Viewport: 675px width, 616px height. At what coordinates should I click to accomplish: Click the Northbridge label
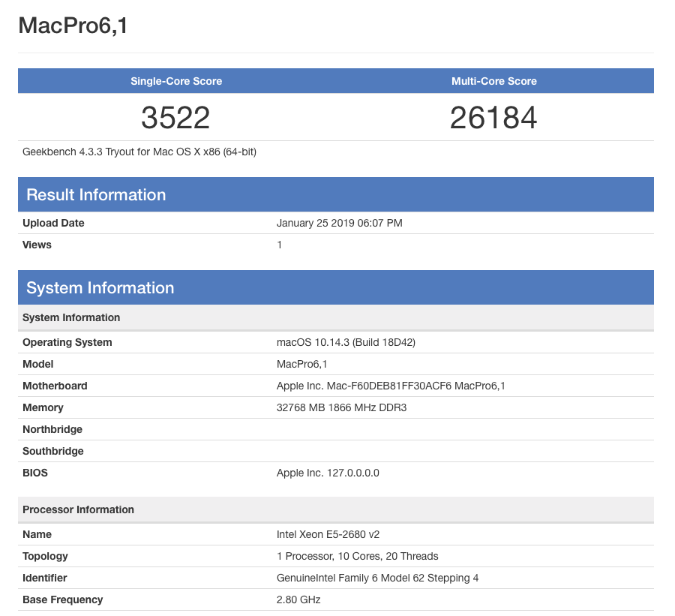pos(52,429)
